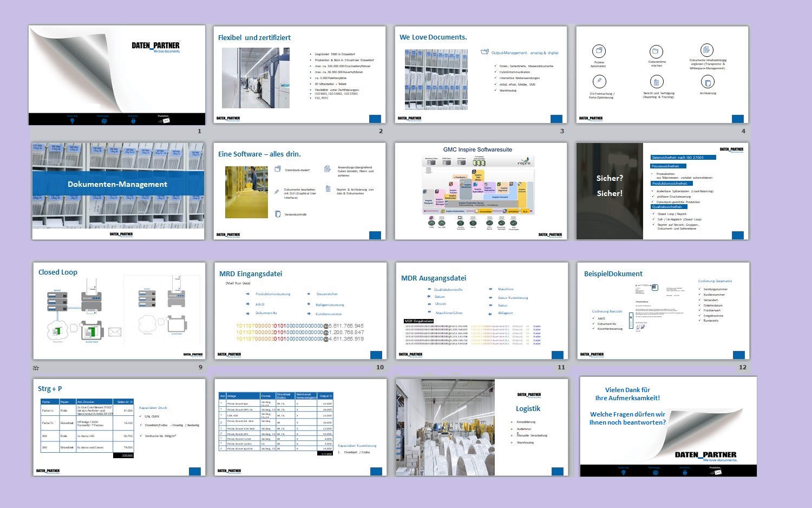The width and height of the screenshot is (812, 508).
Task: Open the 'We Love Documents.' slide thumbnail
Action: 481,75
